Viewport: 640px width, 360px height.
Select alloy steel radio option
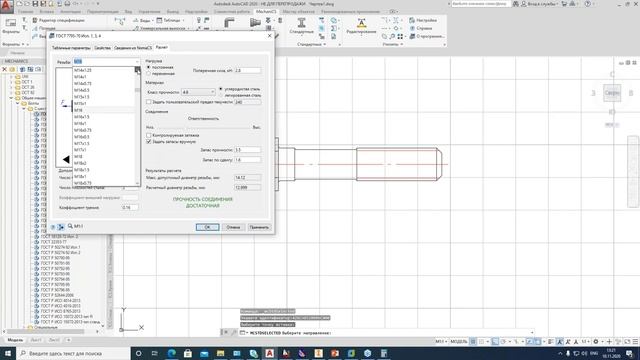(221, 95)
